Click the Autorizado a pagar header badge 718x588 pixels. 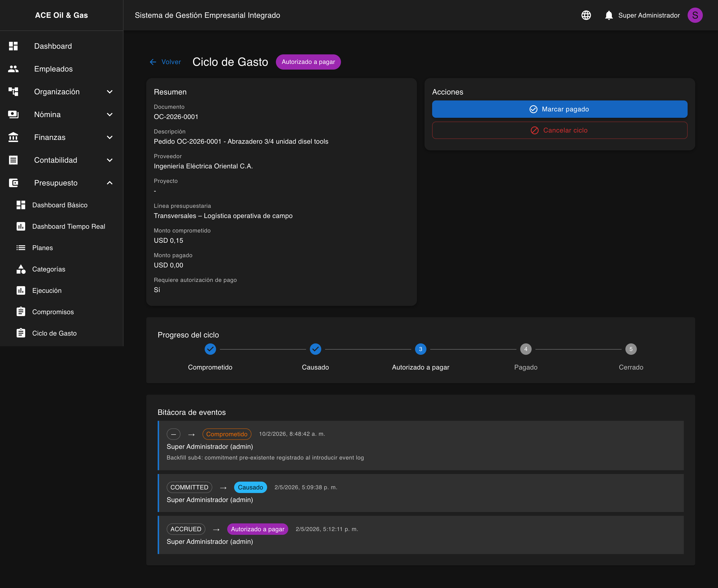coord(308,62)
